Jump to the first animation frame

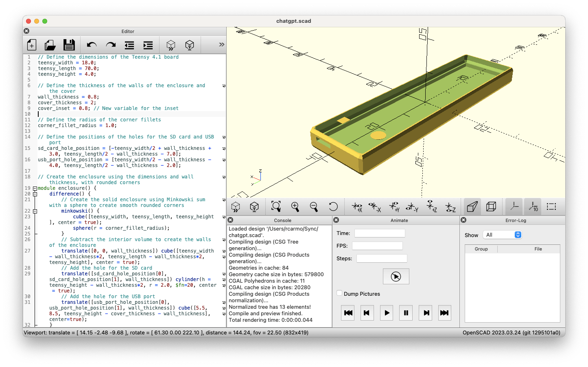click(x=348, y=313)
